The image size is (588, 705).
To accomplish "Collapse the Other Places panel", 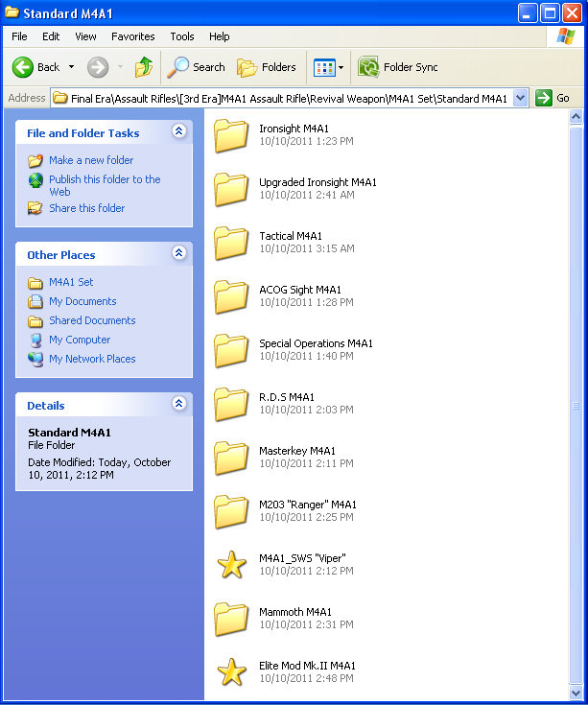I will (179, 252).
